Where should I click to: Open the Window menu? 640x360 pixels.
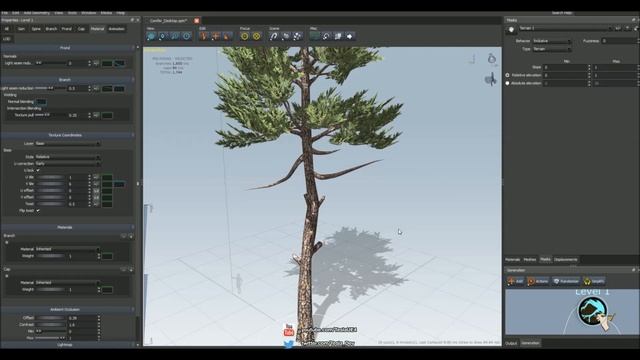[89, 13]
